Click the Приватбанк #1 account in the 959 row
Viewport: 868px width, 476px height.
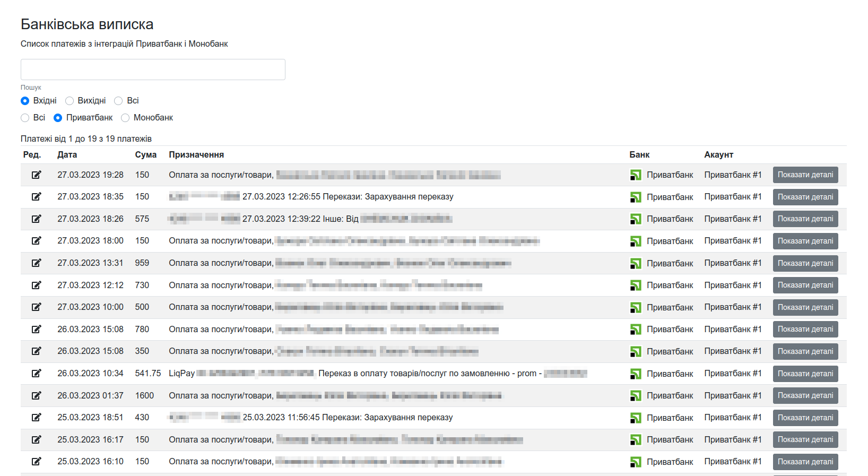point(733,263)
